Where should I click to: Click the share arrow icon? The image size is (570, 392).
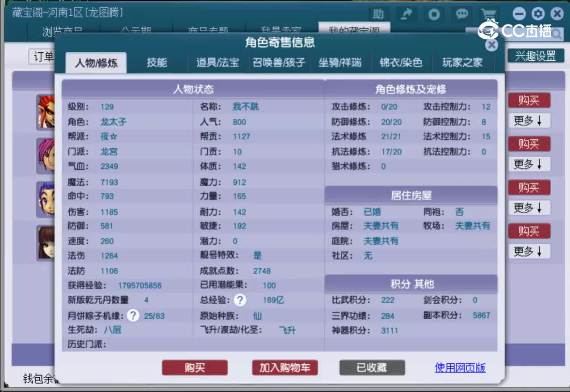407,14
